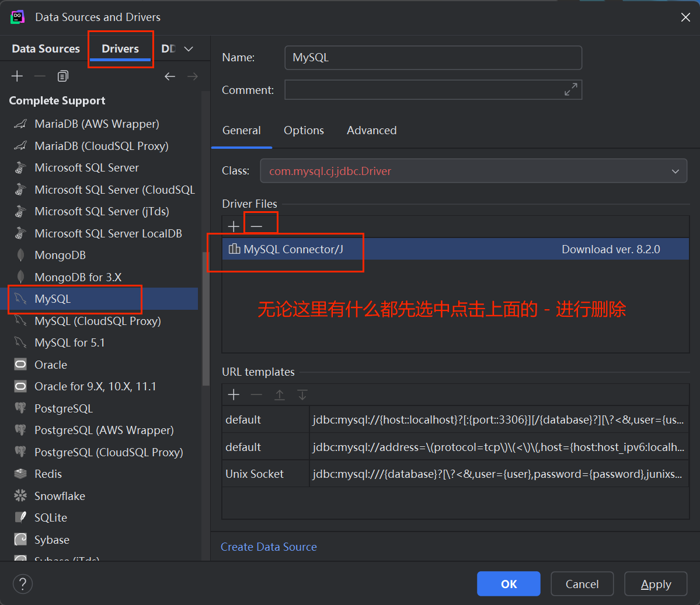Viewport: 700px width, 605px height.
Task: Click the MariaDB (AWS Wrapper) icon
Action: tap(20, 124)
